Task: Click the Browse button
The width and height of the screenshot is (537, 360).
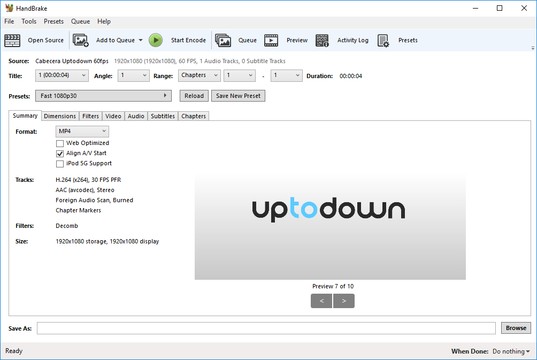Action: [516, 328]
